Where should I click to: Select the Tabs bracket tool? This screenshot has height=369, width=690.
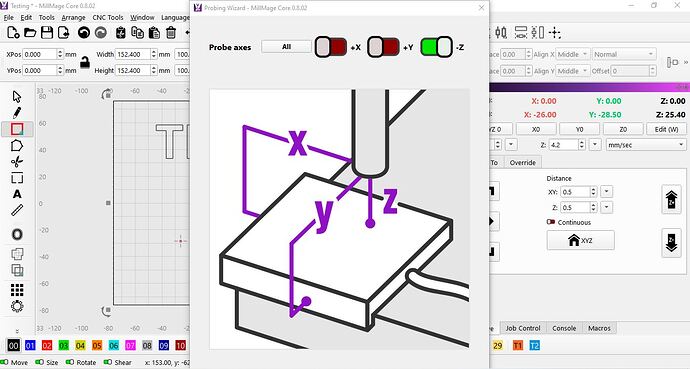17,178
